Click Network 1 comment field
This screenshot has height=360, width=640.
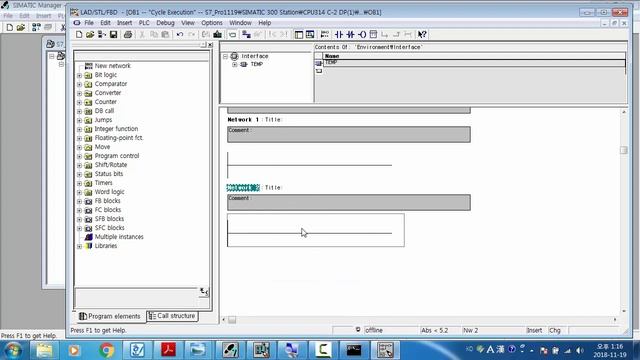click(349, 134)
